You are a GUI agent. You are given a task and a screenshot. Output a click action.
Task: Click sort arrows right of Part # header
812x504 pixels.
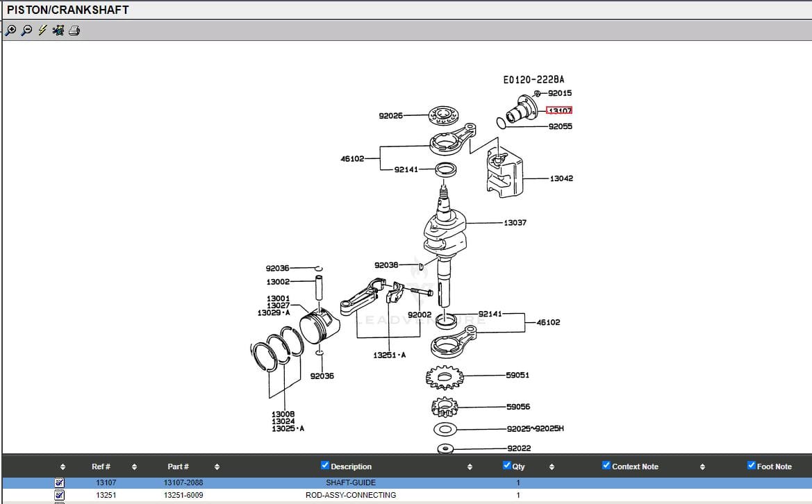click(x=217, y=467)
